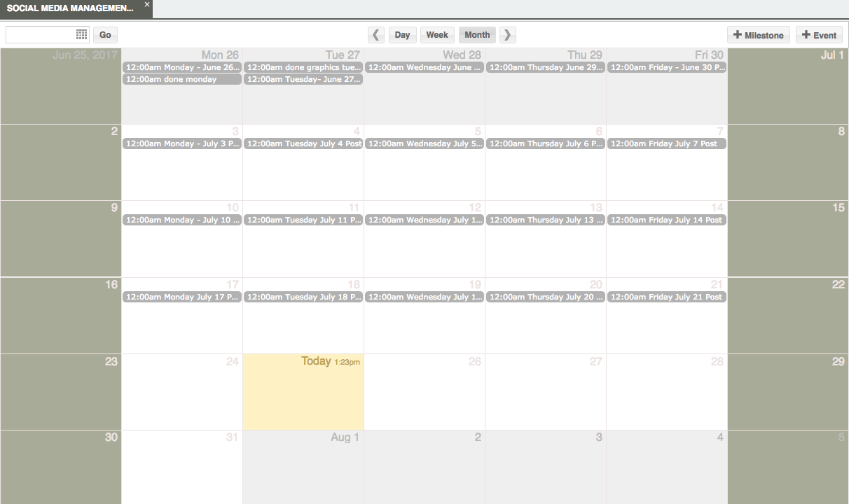Open the 'Friday July 14 Post' event
This screenshot has width=849, height=504.
coord(667,220)
